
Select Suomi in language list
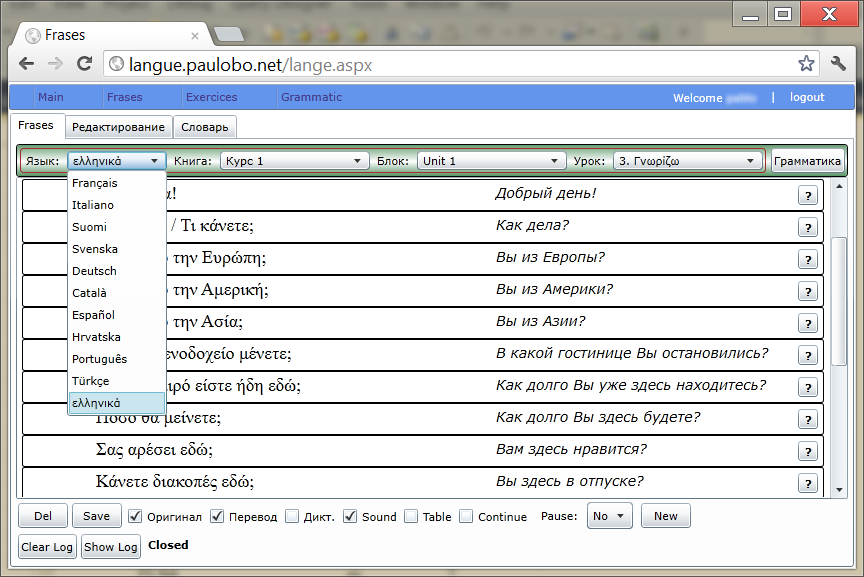pos(117,227)
